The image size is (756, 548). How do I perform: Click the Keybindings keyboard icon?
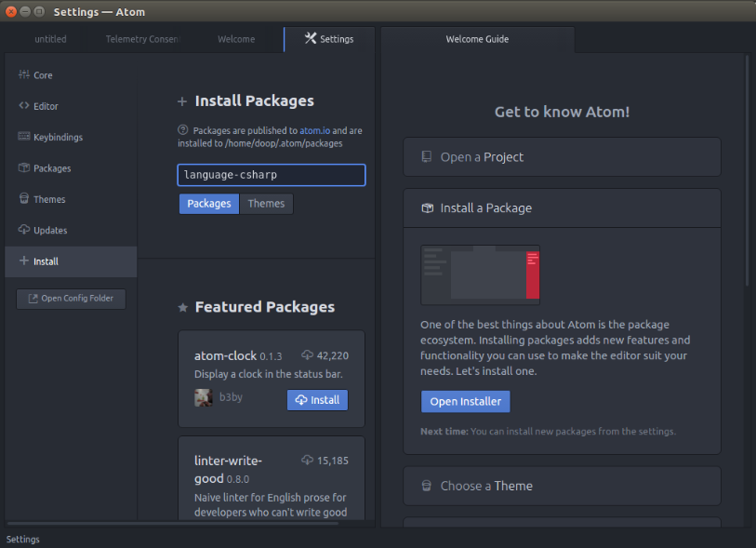(x=23, y=136)
